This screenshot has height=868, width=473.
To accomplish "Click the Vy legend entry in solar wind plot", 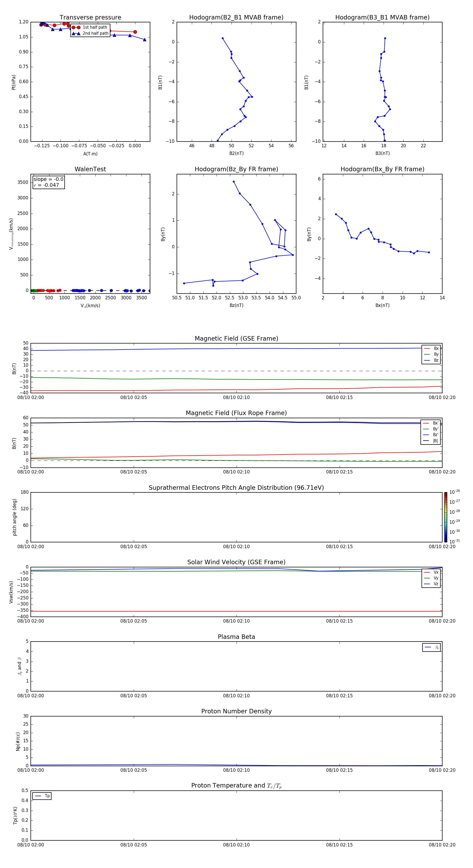I will tap(431, 578).
